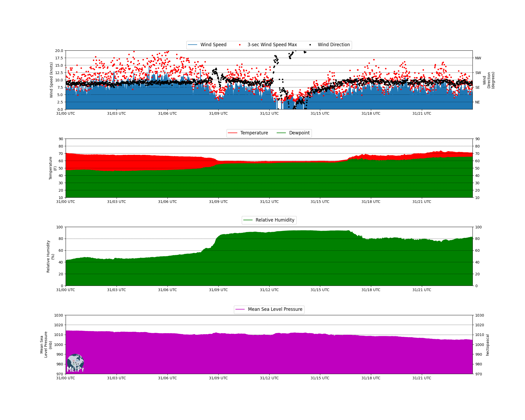Click the MetPy logo globe icon

(x=75, y=362)
